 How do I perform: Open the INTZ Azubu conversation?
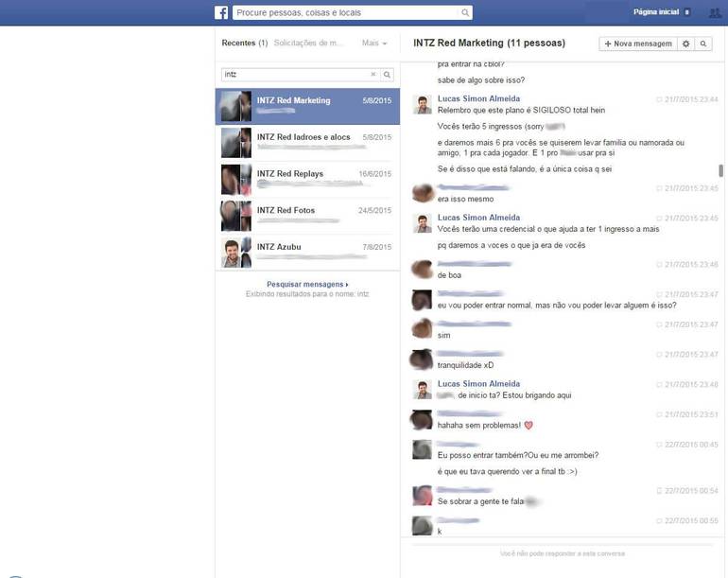(x=307, y=253)
